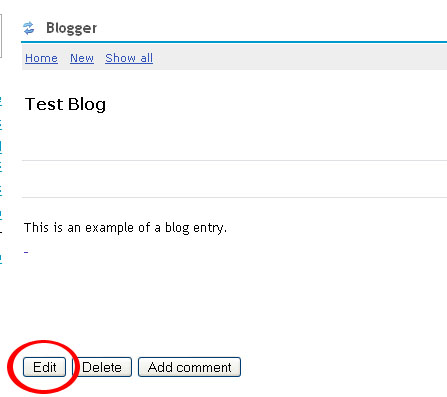The width and height of the screenshot is (447, 397).
Task: Open the Home link
Action: [x=41, y=58]
